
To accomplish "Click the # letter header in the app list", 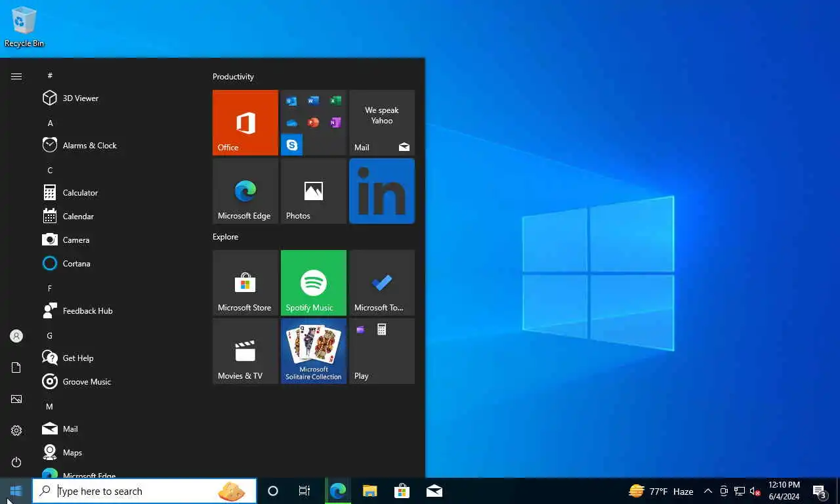I will [50, 75].
